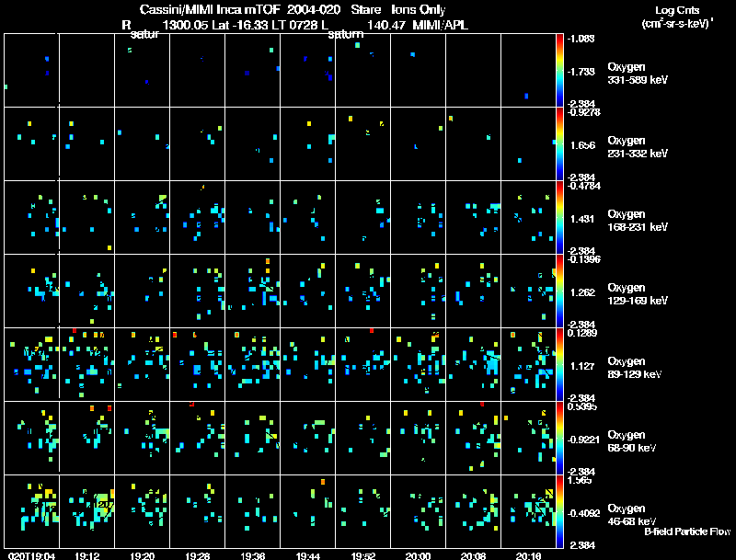The height and width of the screenshot is (560, 736).
Task: Click the Oxygen 331-589 keV color bar
Action: [x=559, y=71]
